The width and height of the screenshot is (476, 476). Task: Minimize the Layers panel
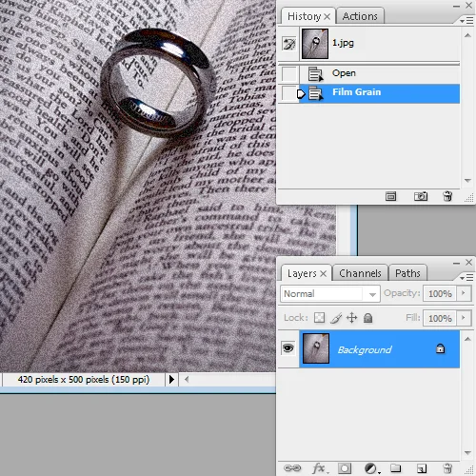(456, 263)
